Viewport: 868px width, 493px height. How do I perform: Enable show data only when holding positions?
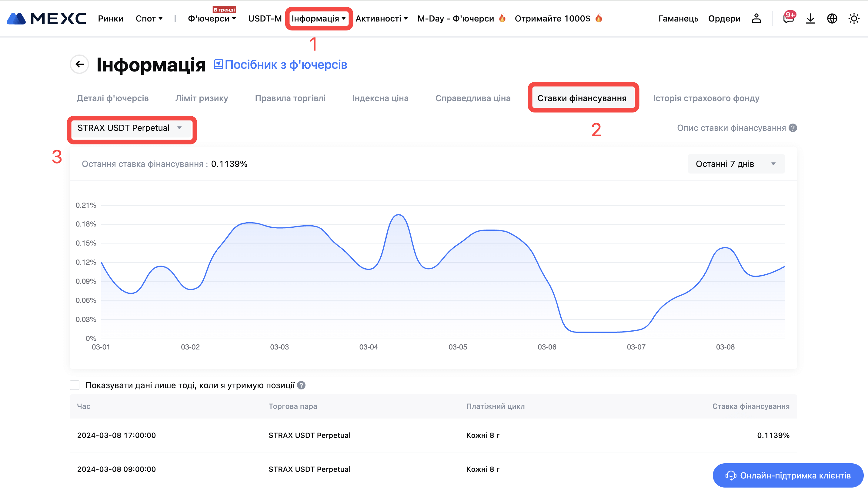coord(75,385)
